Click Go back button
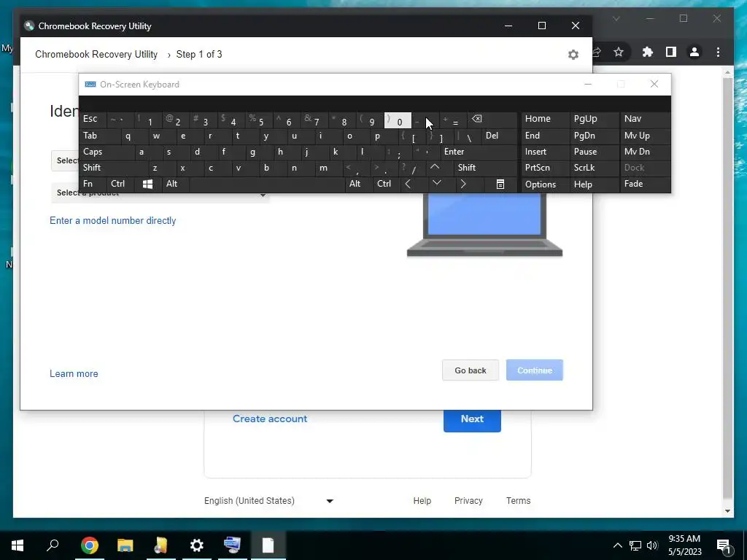 [x=471, y=370]
